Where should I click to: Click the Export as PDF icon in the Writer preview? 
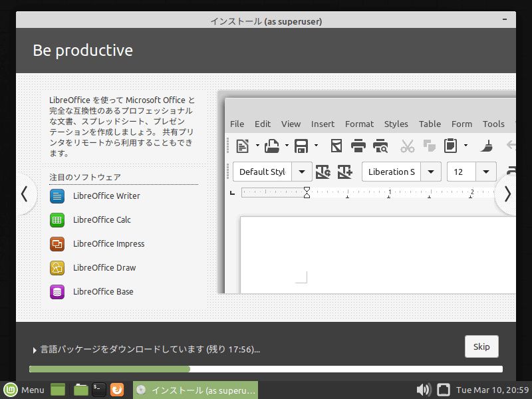pyautogui.click(x=336, y=146)
